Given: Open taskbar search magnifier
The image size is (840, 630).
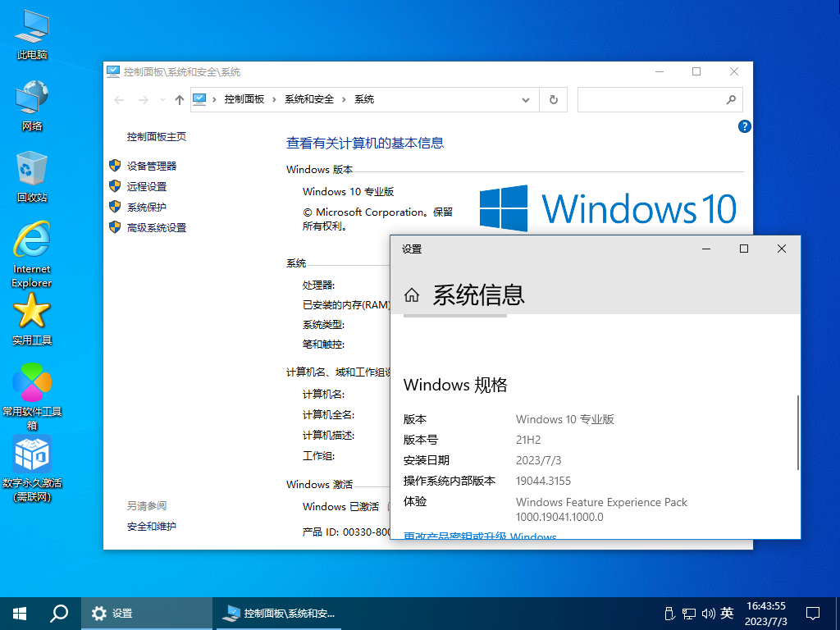Looking at the screenshot, I should point(59,614).
